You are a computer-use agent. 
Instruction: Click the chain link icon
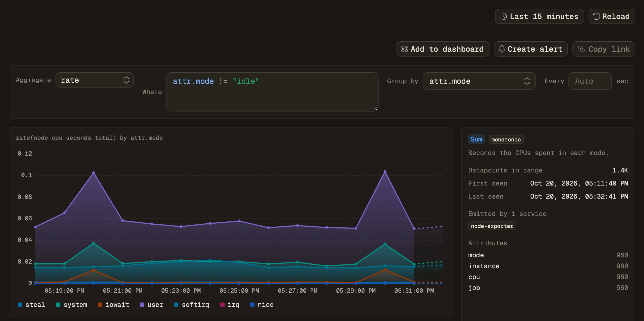[581, 49]
